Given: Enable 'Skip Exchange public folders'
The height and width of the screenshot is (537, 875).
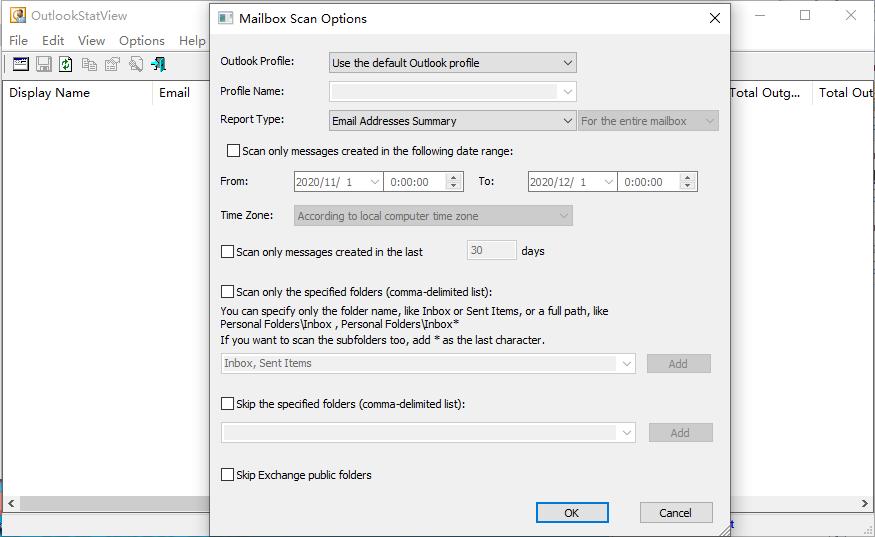Looking at the screenshot, I should 227,474.
